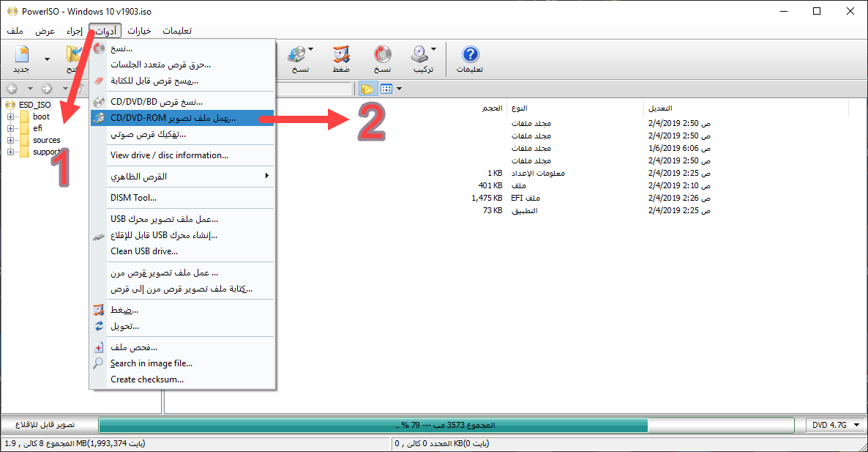The image size is (868, 452).
Task: Expand the sources folder in the tree
Action: click(x=10, y=140)
